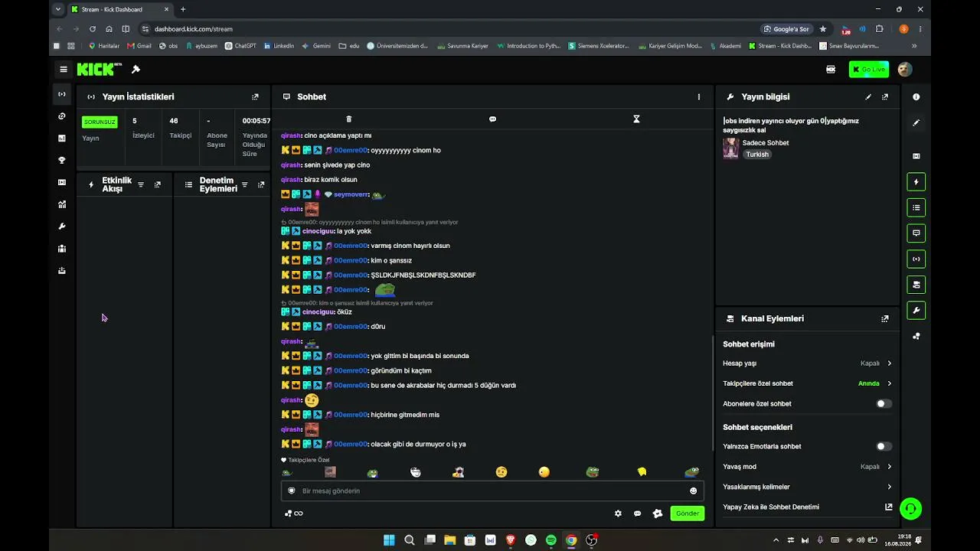
Task: Open the download tray icon in left sidebar
Action: coord(62,271)
